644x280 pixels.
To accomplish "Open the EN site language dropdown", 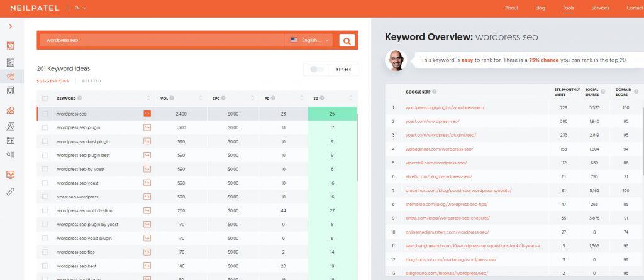I will pos(80,8).
